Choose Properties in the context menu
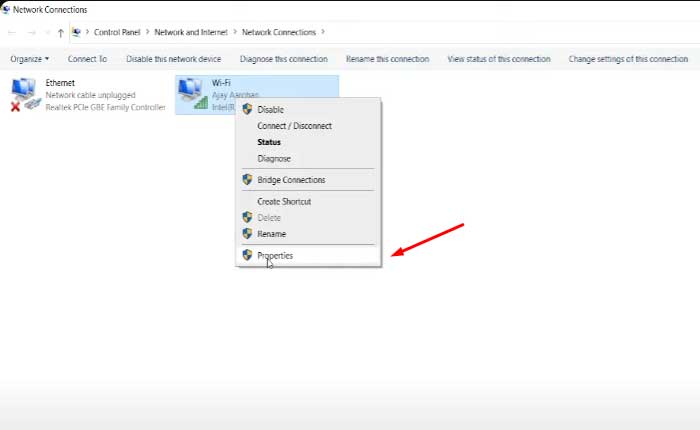700x430 pixels. click(275, 256)
